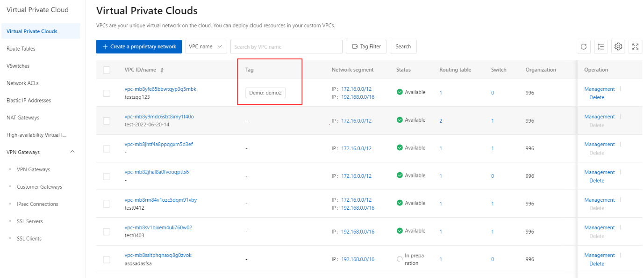Viewport: 644px width, 278px height.
Task: Open VPC vpc-mb82jhal8a0fvooqptts6 link
Action: point(157,172)
